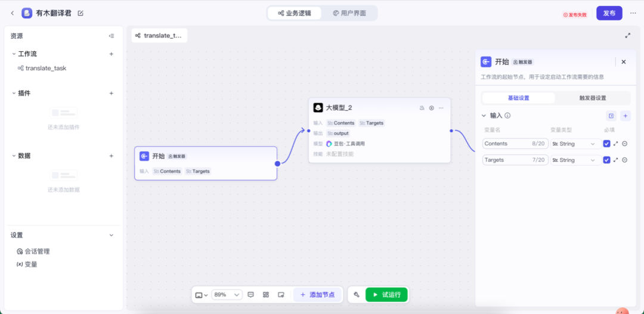
Task: Open the debug tool wrench icon
Action: (x=357, y=295)
